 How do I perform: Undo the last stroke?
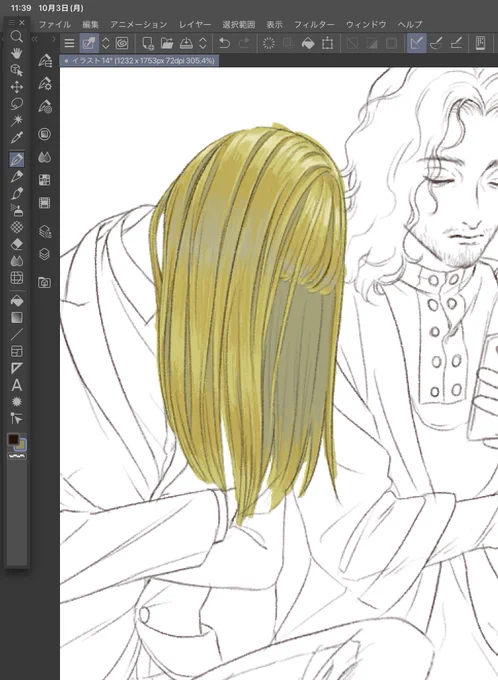pos(224,43)
